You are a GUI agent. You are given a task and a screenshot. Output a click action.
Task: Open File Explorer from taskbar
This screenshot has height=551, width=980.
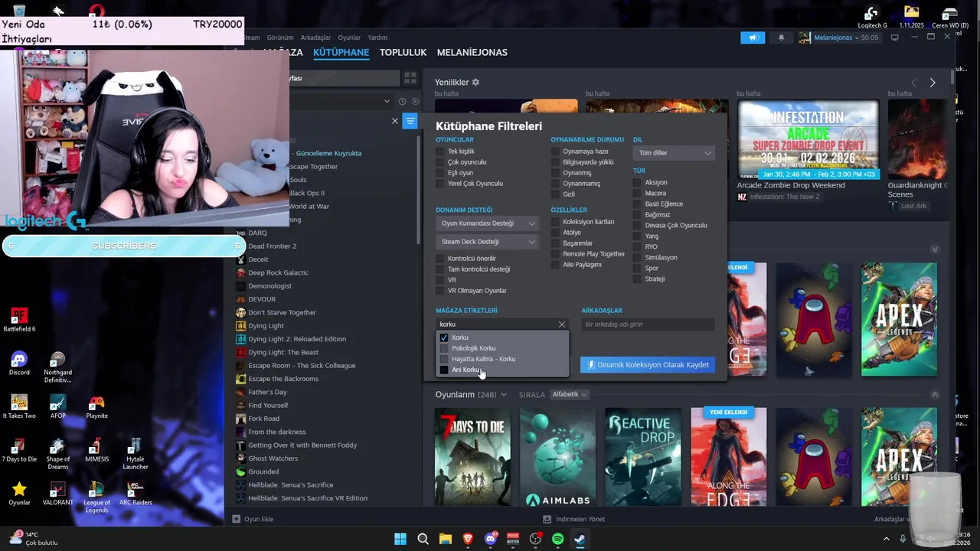[445, 539]
